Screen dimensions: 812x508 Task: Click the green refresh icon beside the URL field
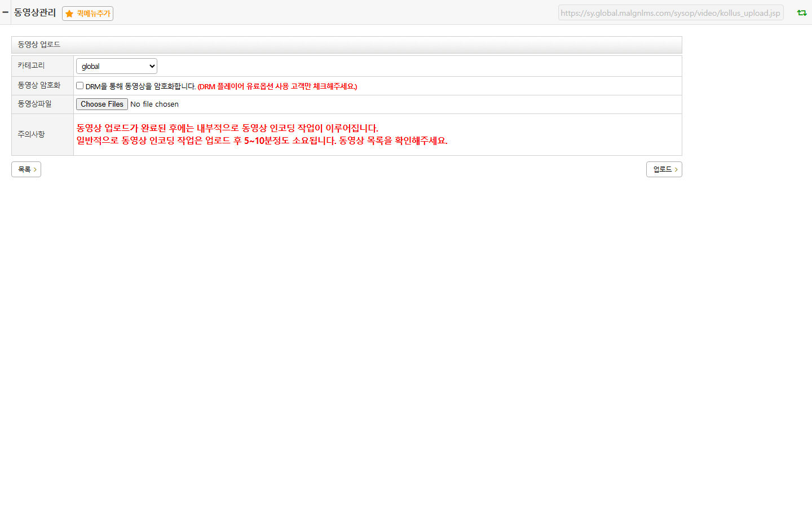click(801, 13)
